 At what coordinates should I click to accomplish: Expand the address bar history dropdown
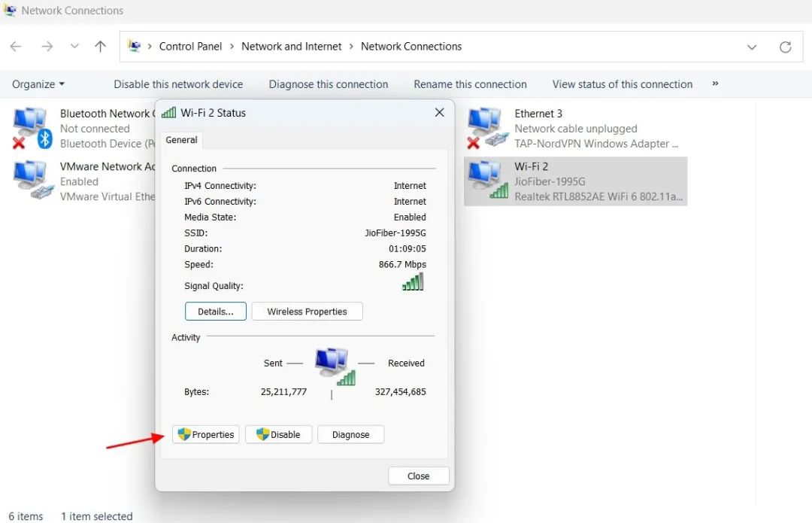pos(752,46)
